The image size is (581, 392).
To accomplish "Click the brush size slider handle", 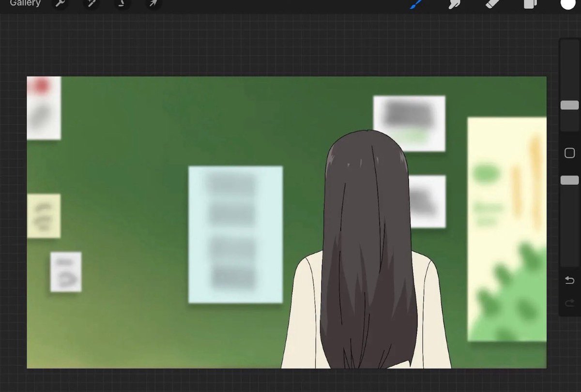I will click(x=569, y=105).
